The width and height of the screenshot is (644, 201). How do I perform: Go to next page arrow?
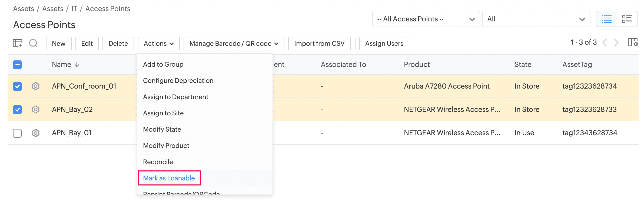[x=616, y=43]
